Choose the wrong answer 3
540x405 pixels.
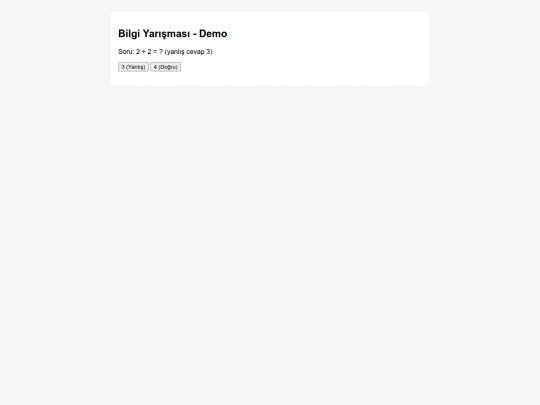pyautogui.click(x=133, y=67)
